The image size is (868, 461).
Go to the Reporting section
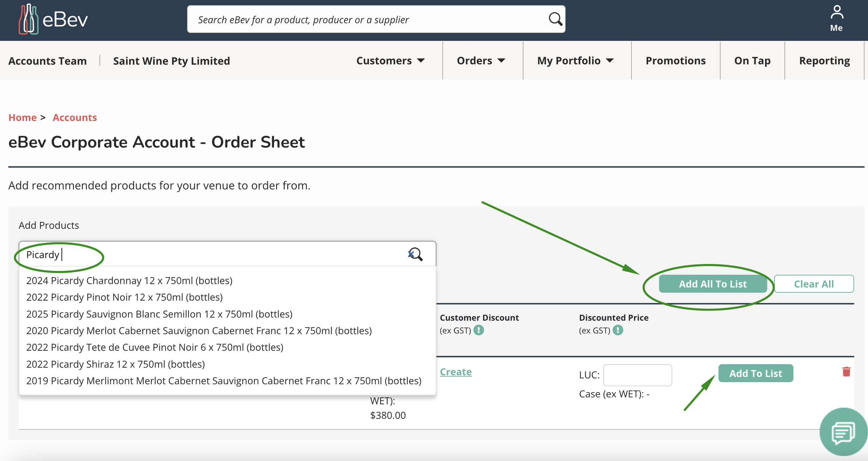click(824, 60)
